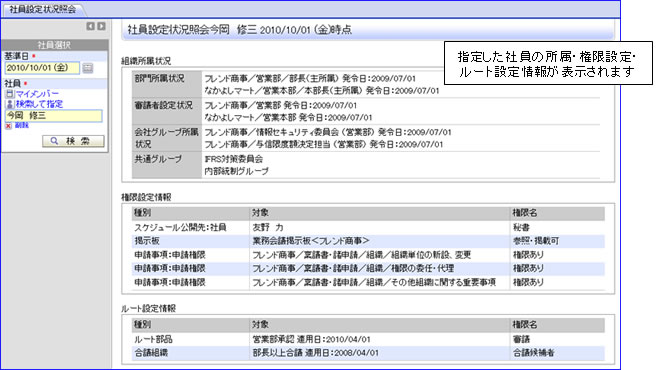Image resolution: width=660 pixels, height=370 pixels.
Task: Expand panel with right arrow icon
Action: click(x=101, y=26)
